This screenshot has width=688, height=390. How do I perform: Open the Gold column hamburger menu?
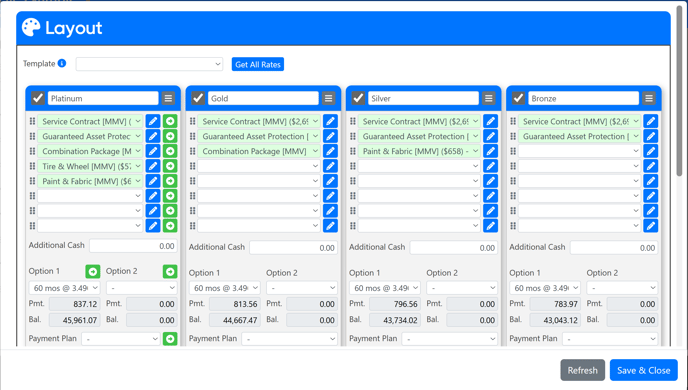tap(328, 98)
